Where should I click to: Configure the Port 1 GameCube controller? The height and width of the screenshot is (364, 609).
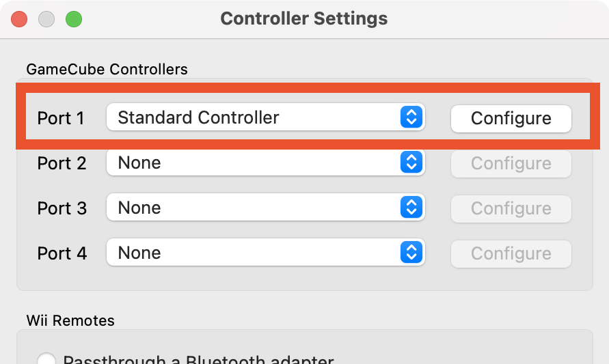coord(511,118)
